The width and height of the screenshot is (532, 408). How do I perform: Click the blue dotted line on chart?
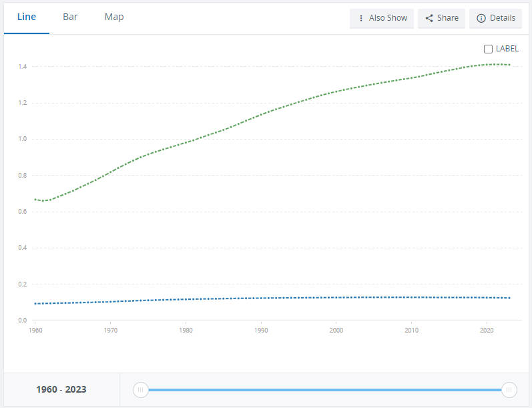coord(272,298)
